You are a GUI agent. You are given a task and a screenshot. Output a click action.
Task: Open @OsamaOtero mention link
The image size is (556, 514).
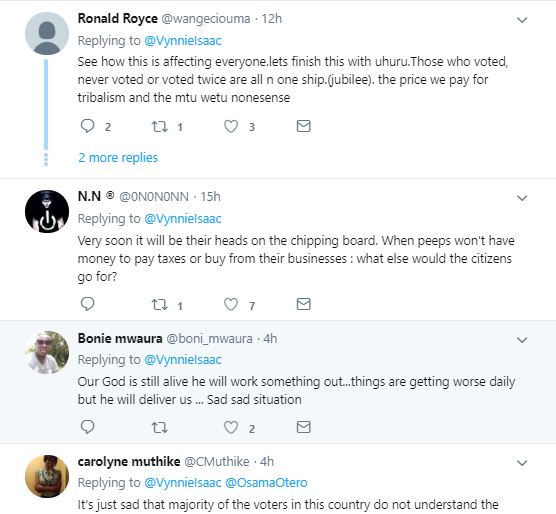266,483
